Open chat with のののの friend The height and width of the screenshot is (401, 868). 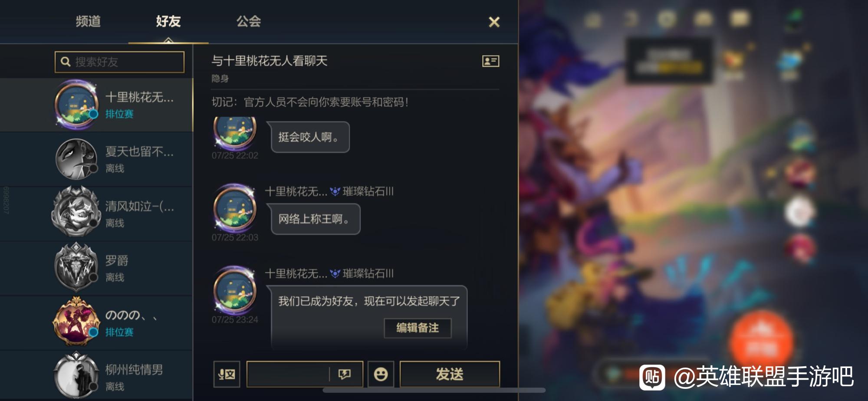[96, 323]
